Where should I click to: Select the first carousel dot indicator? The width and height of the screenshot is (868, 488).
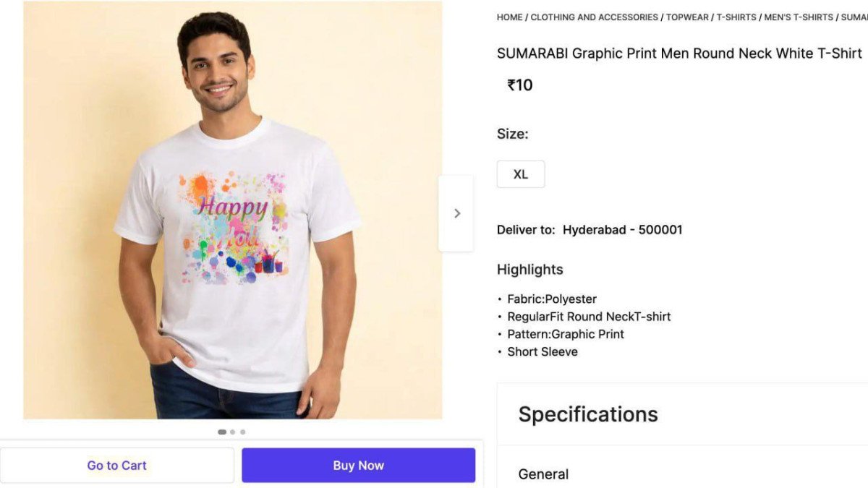222,432
